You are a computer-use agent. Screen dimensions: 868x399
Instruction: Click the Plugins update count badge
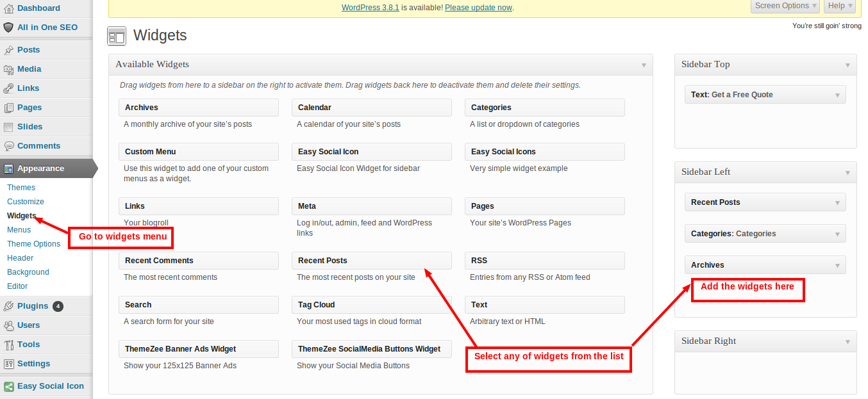pyautogui.click(x=58, y=306)
